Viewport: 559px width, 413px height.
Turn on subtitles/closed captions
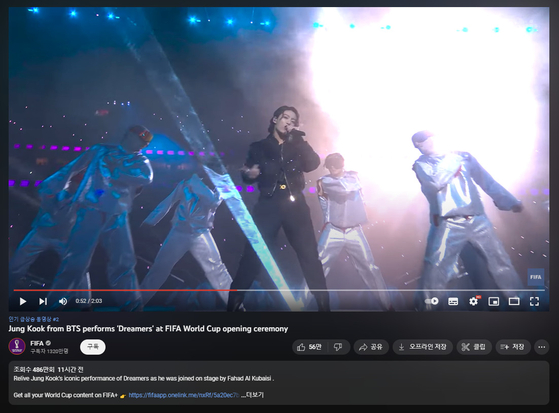click(x=453, y=301)
